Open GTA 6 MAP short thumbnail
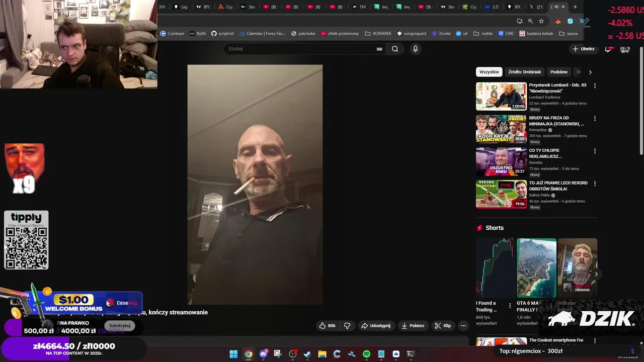 (x=536, y=268)
